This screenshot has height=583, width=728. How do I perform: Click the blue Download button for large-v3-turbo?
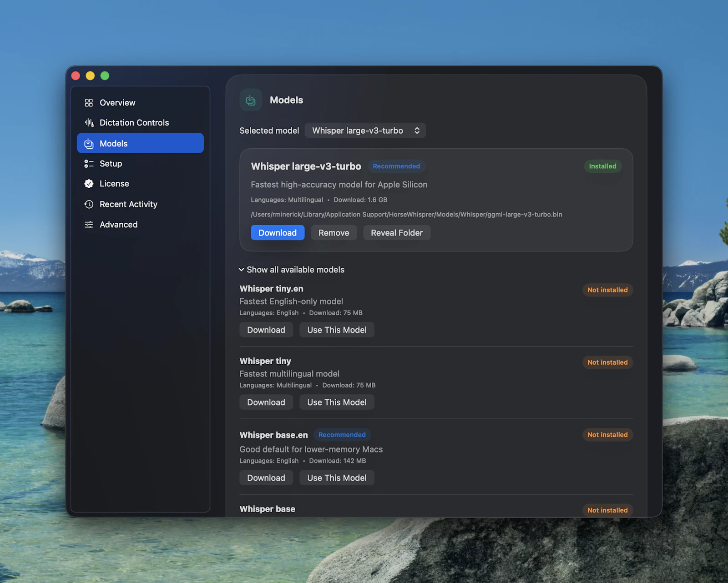278,233
